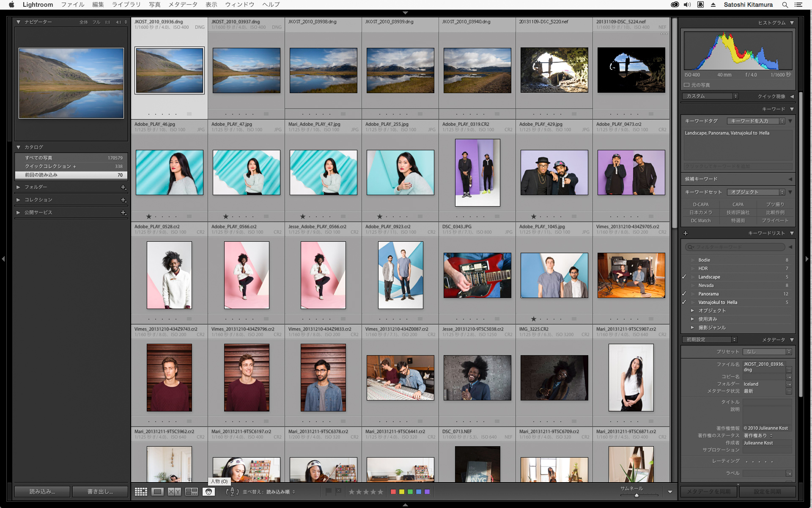Screen dimensions: 812x508
Task: Uncheck the Landscape keyword
Action: tap(684, 277)
